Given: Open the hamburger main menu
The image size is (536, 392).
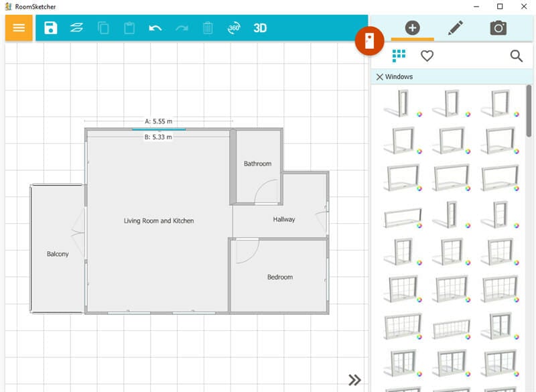Looking at the screenshot, I should click(x=19, y=28).
